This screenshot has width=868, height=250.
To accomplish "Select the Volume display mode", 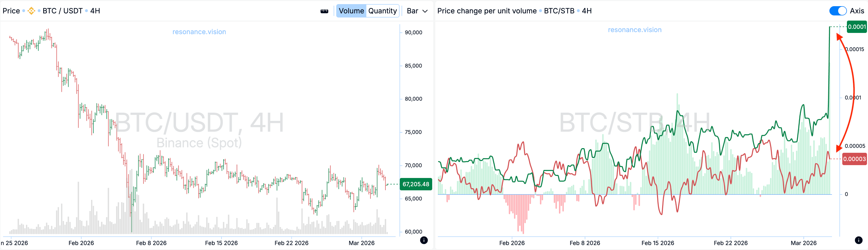I will tap(351, 11).
